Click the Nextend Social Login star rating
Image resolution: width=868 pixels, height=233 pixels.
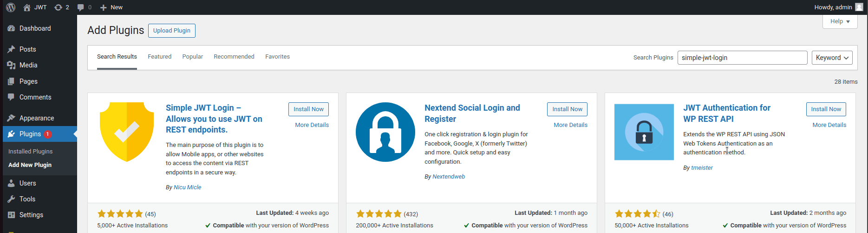(379, 214)
